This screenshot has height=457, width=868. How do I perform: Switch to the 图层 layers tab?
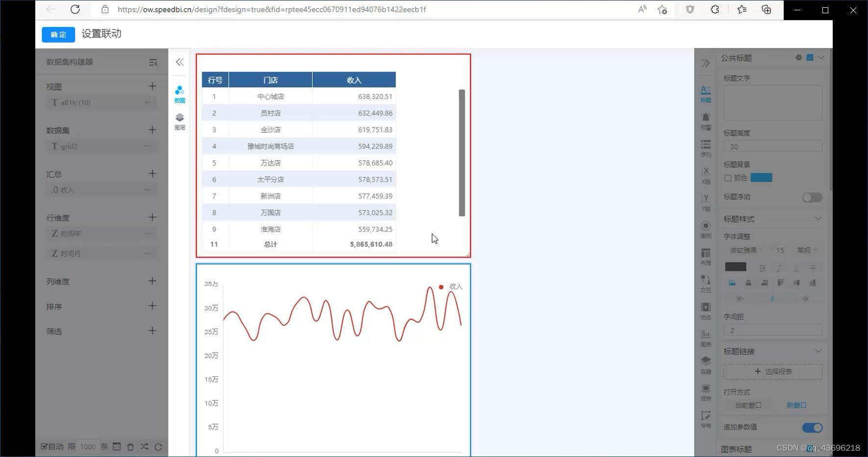[x=180, y=121]
